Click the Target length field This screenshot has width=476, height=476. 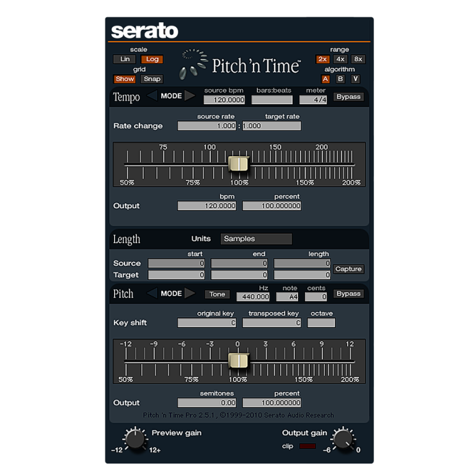pyautogui.click(x=302, y=275)
